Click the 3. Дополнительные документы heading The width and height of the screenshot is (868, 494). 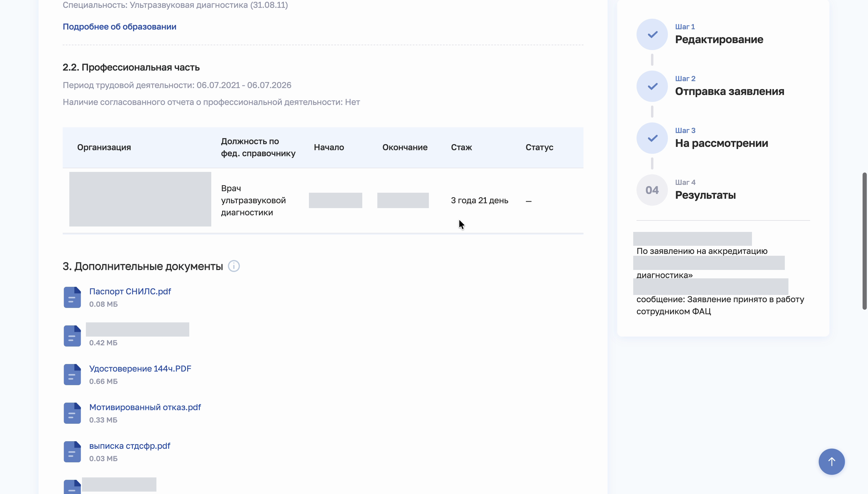tap(143, 266)
